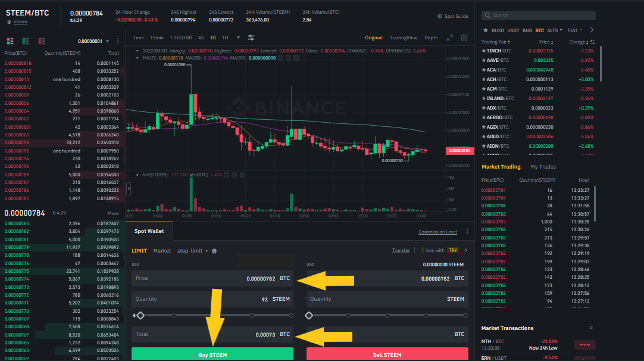Screen dimensions: 644x361
Task: Open the MTH/BTC mini chart thumbnail
Action: [584, 344]
